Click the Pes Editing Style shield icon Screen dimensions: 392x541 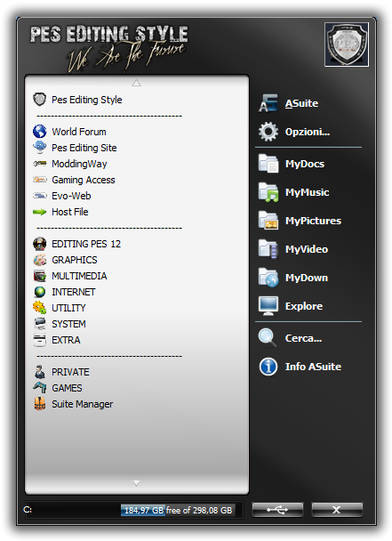40,100
